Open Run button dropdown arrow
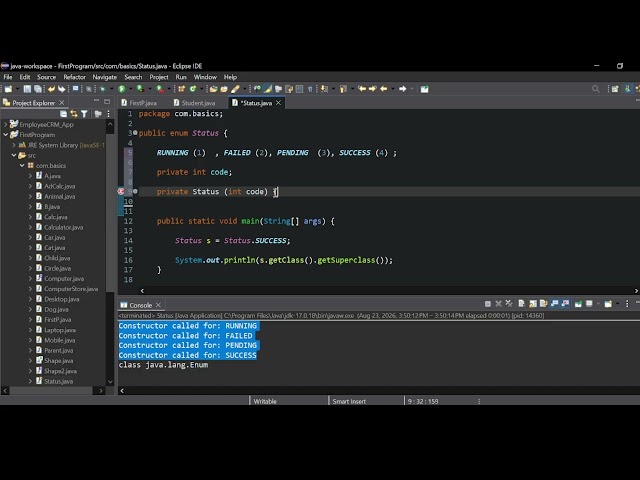Image resolution: width=640 pixels, height=480 pixels. 131,89
